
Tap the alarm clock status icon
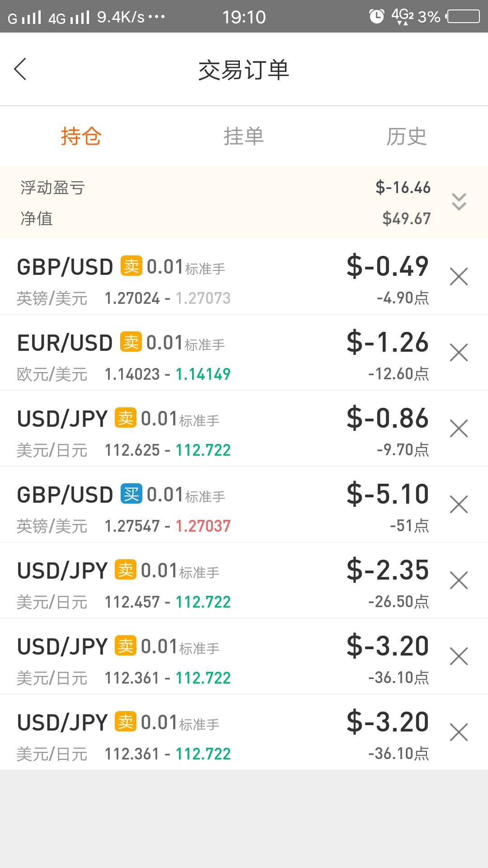point(376,16)
